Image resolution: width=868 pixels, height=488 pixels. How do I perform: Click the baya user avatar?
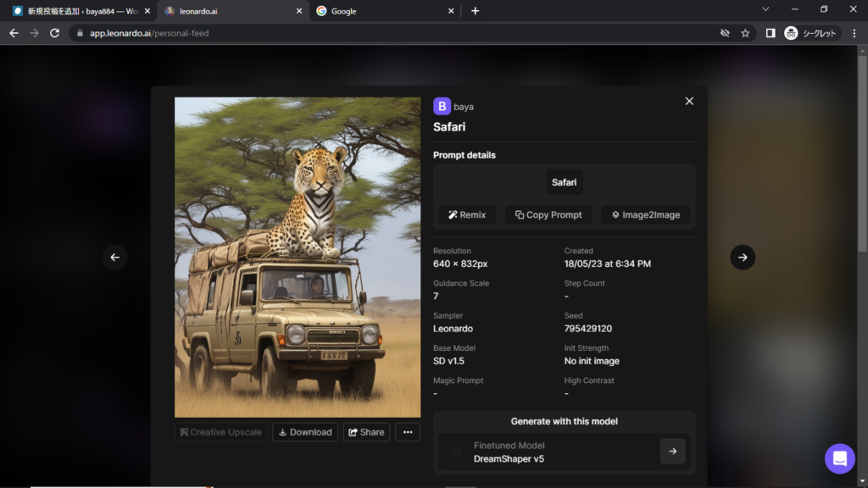442,106
